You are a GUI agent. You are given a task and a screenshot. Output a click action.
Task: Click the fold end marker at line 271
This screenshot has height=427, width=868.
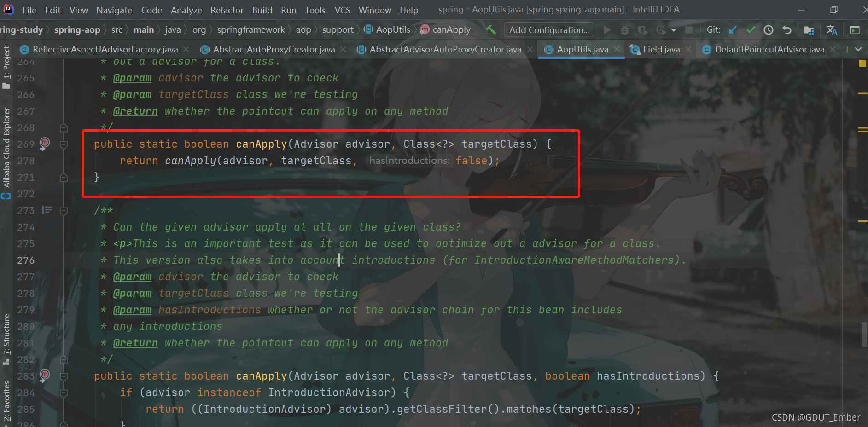click(x=64, y=177)
